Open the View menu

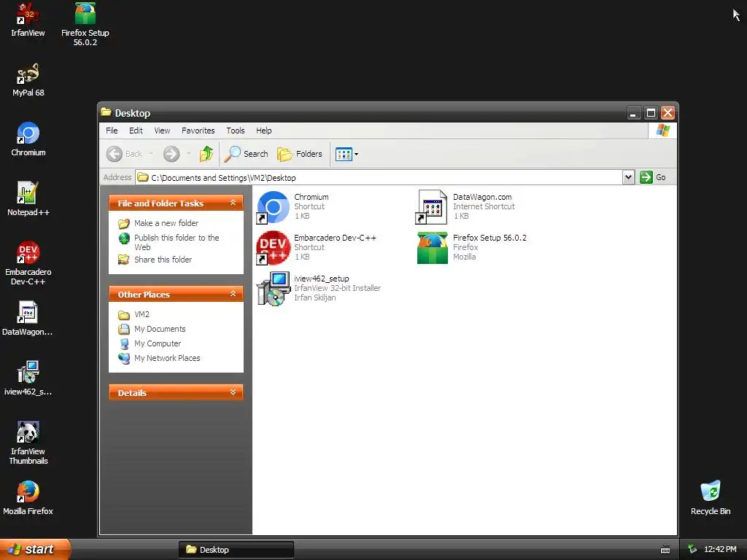162,131
